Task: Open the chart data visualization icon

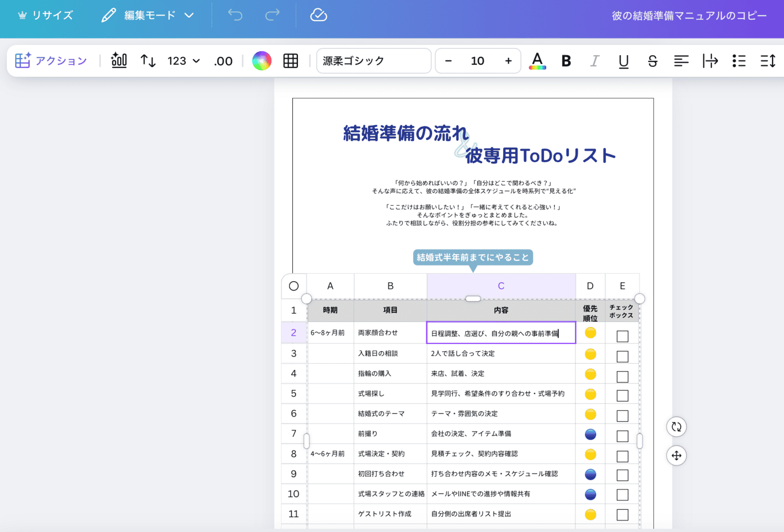Action: pyautogui.click(x=119, y=61)
